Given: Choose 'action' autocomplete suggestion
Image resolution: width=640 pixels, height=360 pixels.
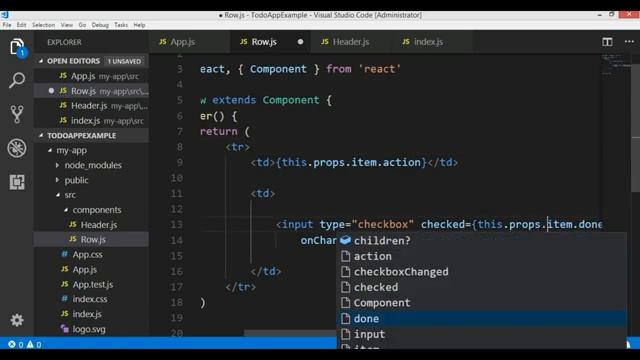Looking at the screenshot, I should coord(482,256).
